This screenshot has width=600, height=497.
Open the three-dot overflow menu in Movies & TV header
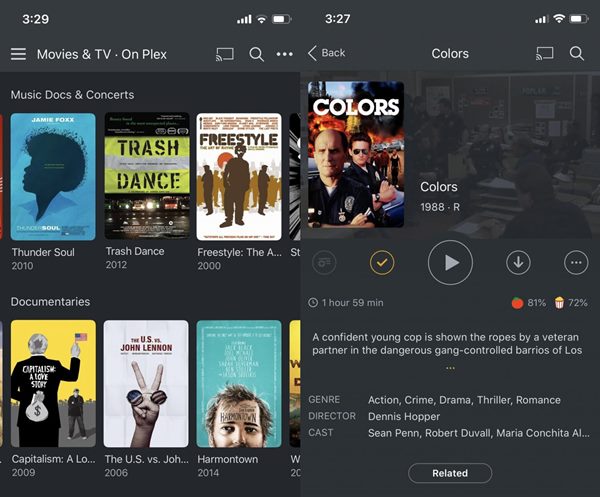pos(285,54)
